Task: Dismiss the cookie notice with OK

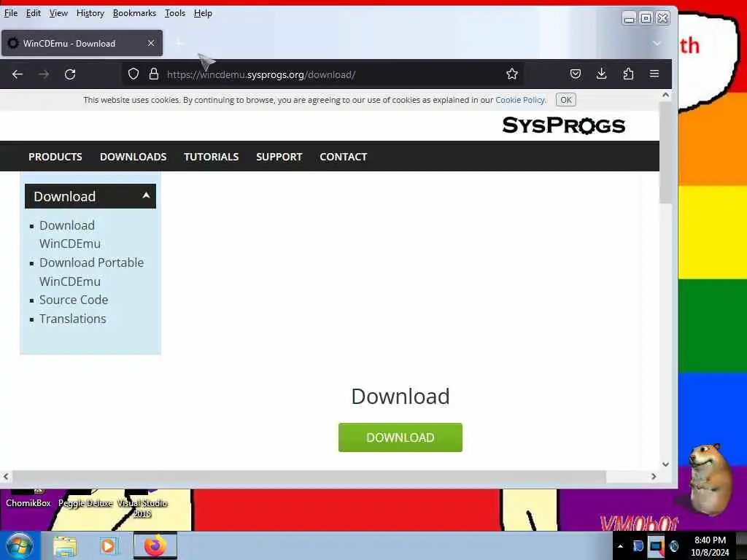Action: click(x=566, y=100)
